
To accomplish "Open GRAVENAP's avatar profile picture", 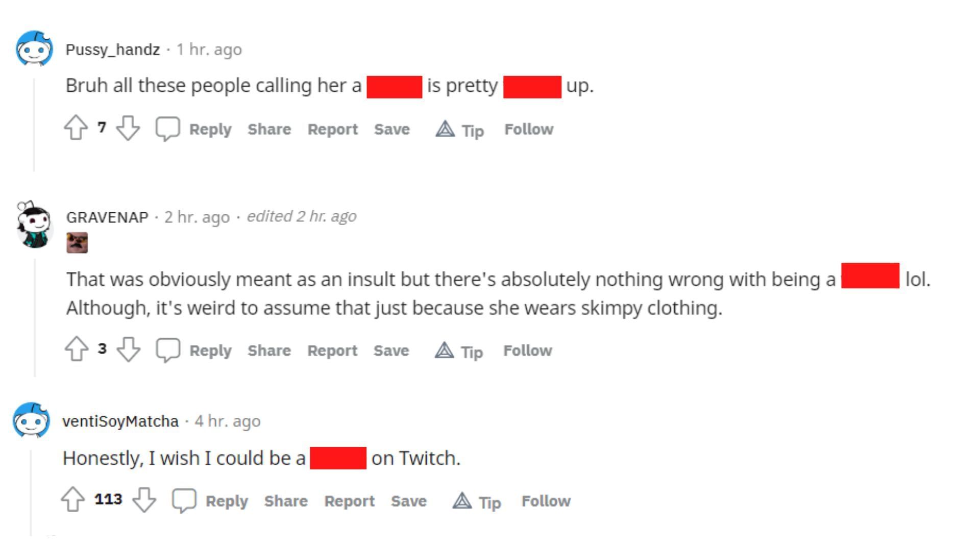I will 34,224.
